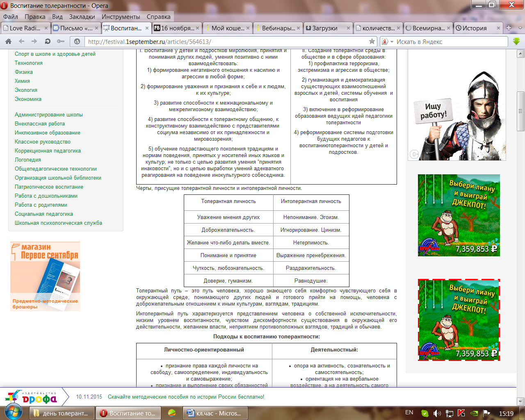The image size is (525, 420).
Task: Close the Love Radio tab
Action: click(x=46, y=28)
